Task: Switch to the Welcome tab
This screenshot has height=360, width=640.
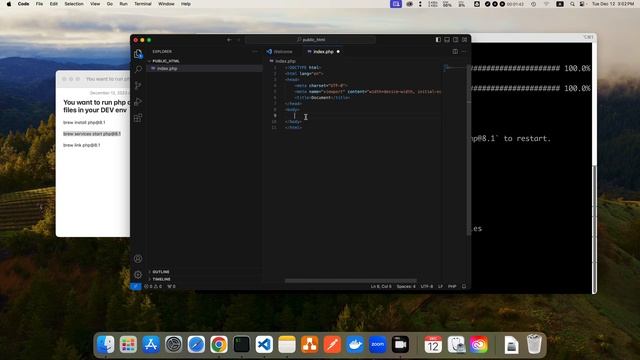Action: click(x=280, y=51)
